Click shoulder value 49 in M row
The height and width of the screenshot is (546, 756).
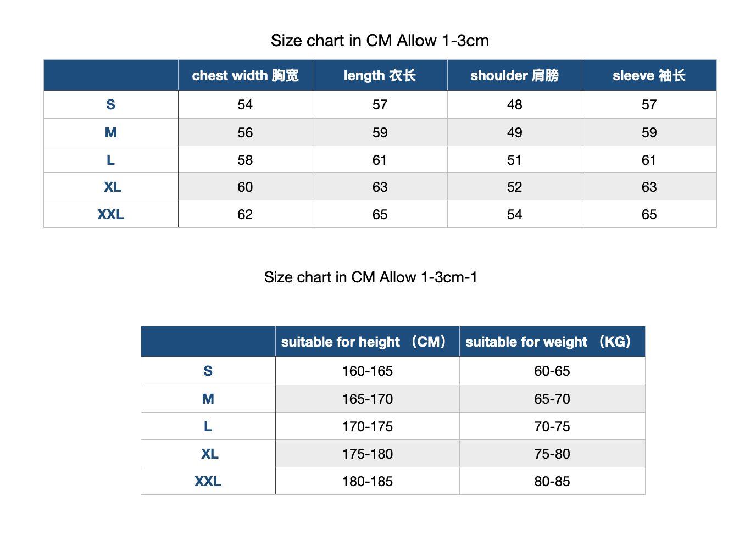pyautogui.click(x=514, y=132)
